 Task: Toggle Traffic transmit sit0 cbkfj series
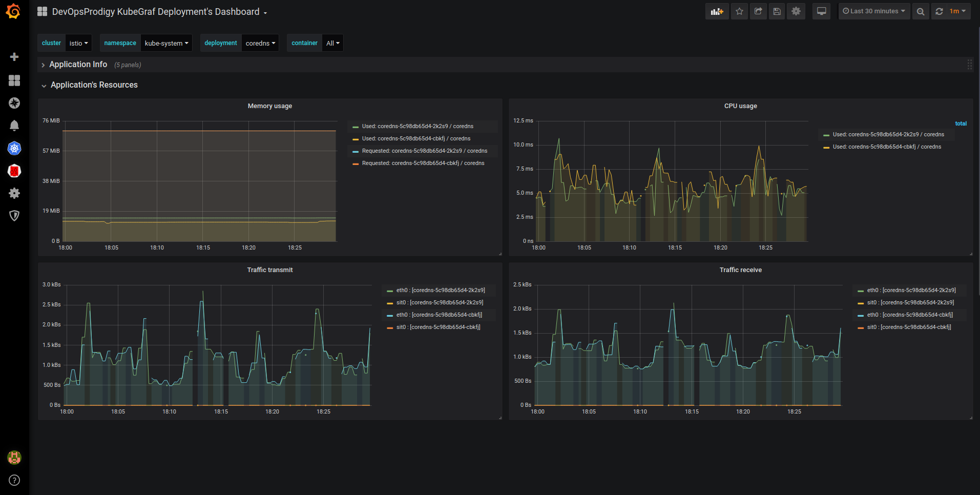point(438,327)
